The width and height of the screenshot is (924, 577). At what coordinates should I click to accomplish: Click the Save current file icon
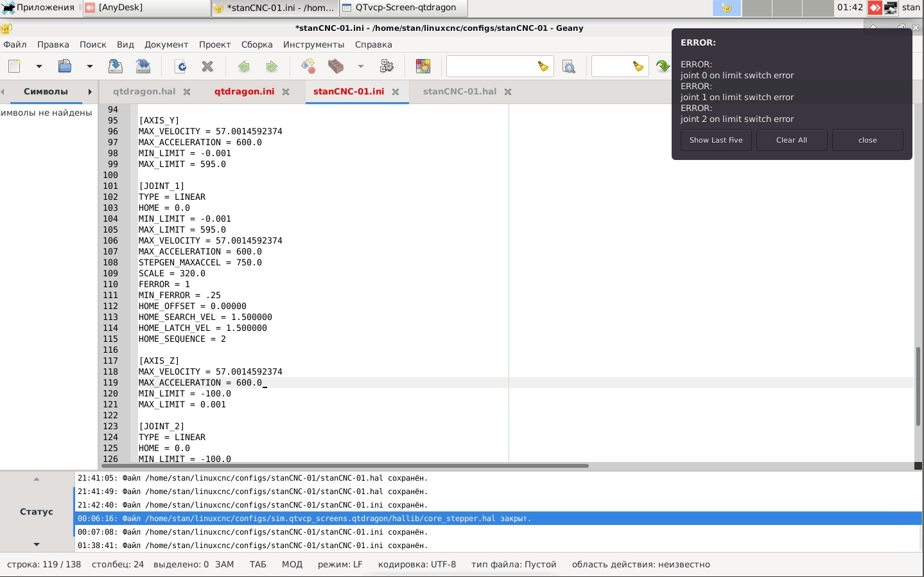116,66
